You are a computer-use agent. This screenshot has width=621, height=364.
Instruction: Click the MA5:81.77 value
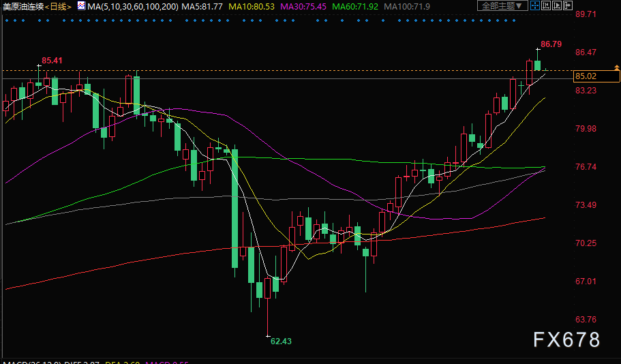(x=202, y=6)
